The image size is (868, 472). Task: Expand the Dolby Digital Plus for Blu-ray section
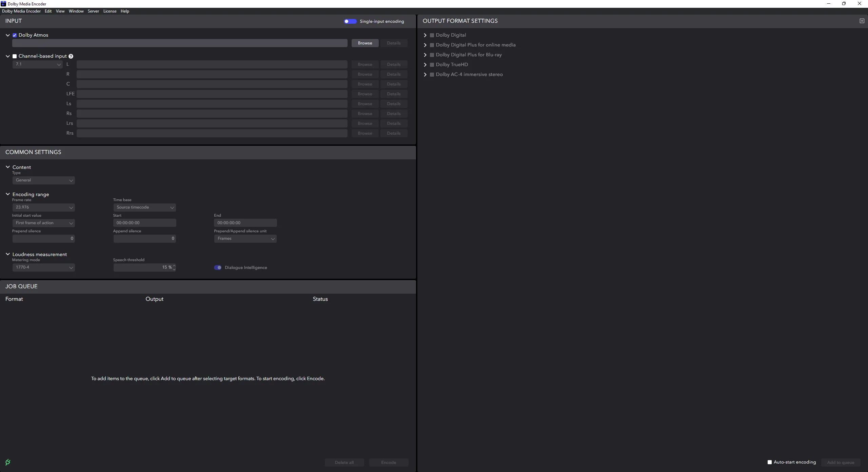[x=425, y=55]
